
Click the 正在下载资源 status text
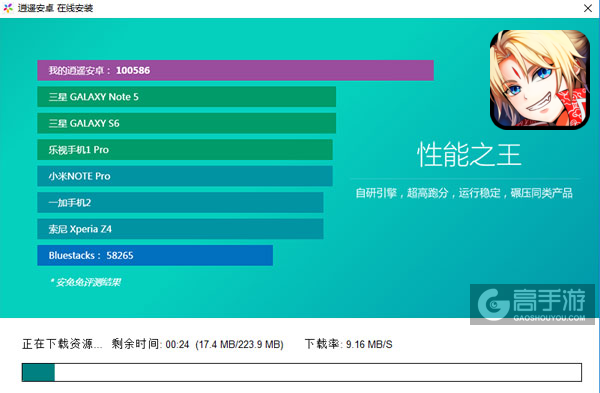point(62,344)
